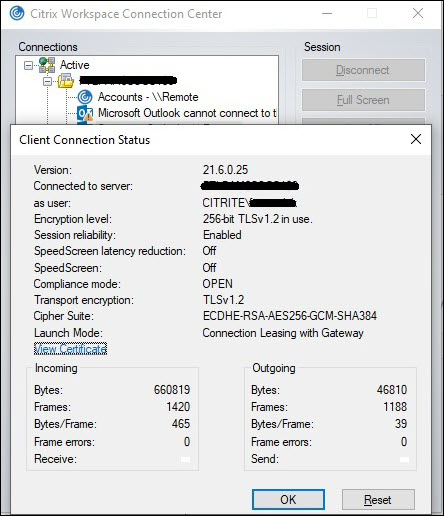Screen dimensions: 444x516
Task: Click the outgoing bytes value 46810
Action: click(392, 389)
